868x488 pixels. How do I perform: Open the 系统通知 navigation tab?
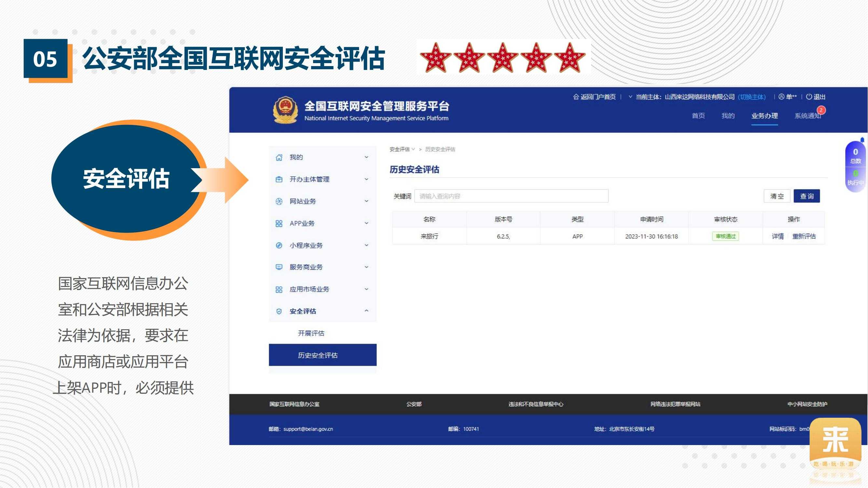808,116
